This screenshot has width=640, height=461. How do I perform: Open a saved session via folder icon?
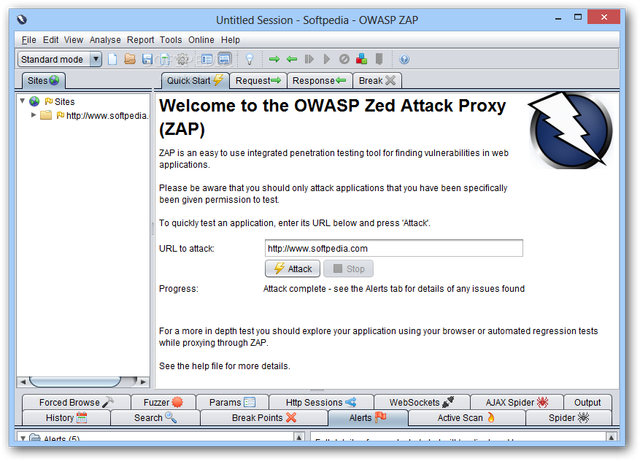tap(130, 60)
